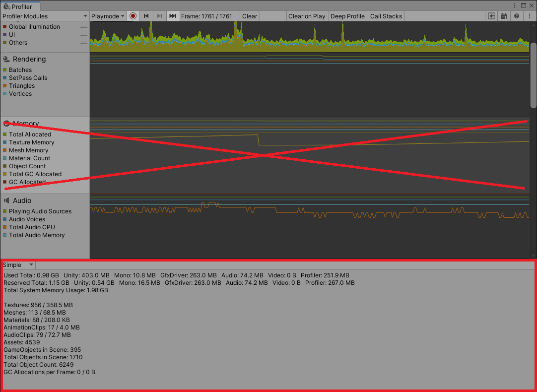Toggle Texture Memory series

(x=5, y=142)
